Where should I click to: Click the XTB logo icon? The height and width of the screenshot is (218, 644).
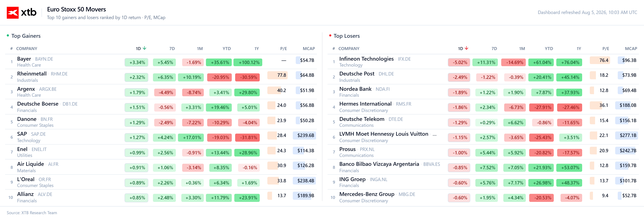coord(12,13)
